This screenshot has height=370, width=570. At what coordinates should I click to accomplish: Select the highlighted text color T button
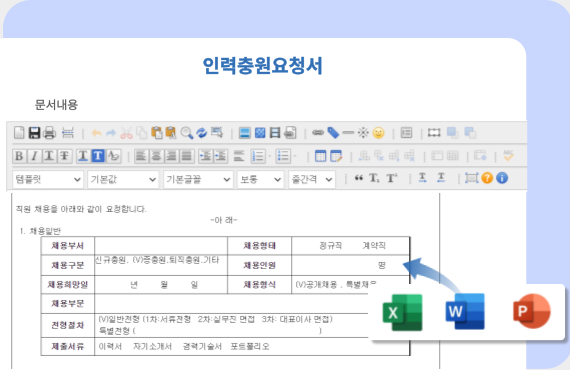pyautogui.click(x=98, y=156)
